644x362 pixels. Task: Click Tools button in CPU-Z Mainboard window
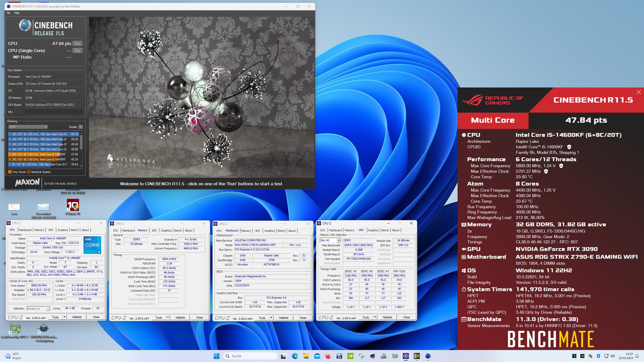tap(262, 318)
